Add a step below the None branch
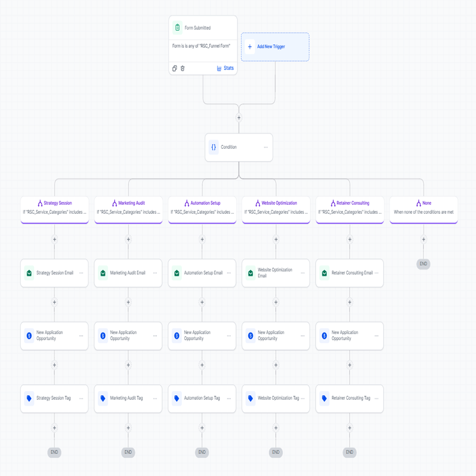The width and height of the screenshot is (476, 476). pyautogui.click(x=423, y=239)
